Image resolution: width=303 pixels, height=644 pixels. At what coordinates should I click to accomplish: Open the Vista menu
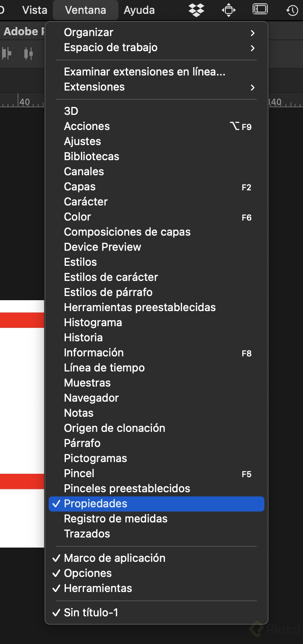(x=34, y=10)
